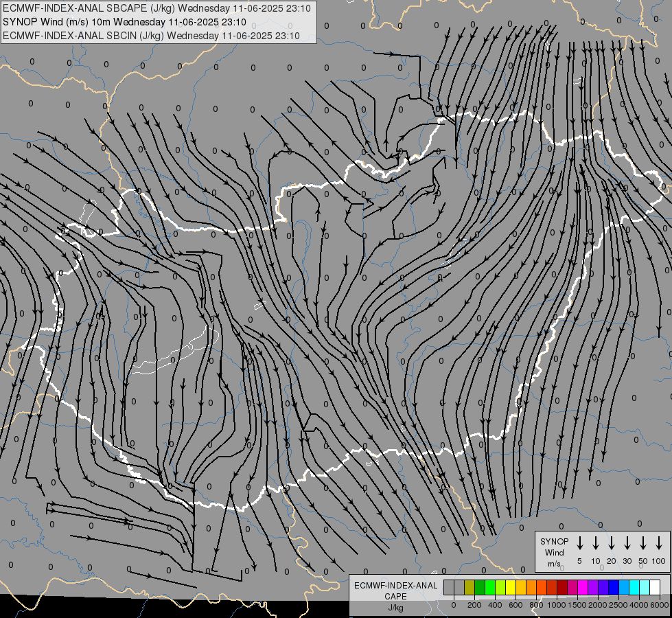This screenshot has height=618, width=672.
Task: Click the 100 label under wind arrow
Action: click(x=659, y=561)
